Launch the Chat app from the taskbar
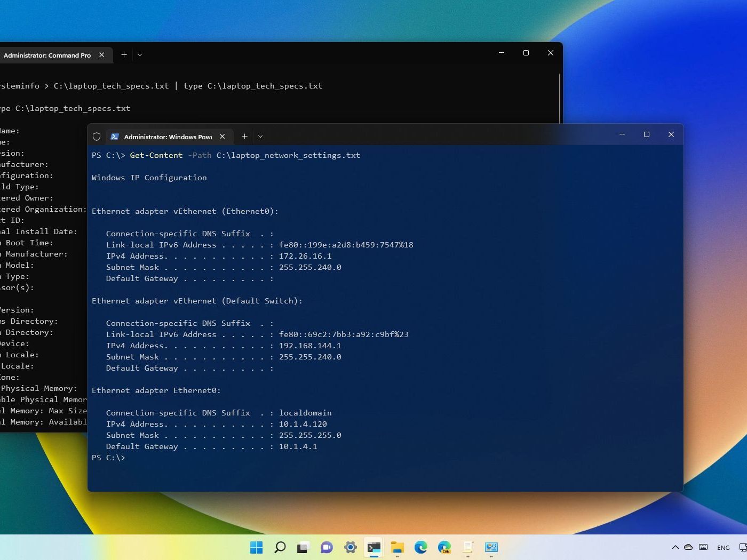This screenshot has height=560, width=747. click(x=327, y=547)
